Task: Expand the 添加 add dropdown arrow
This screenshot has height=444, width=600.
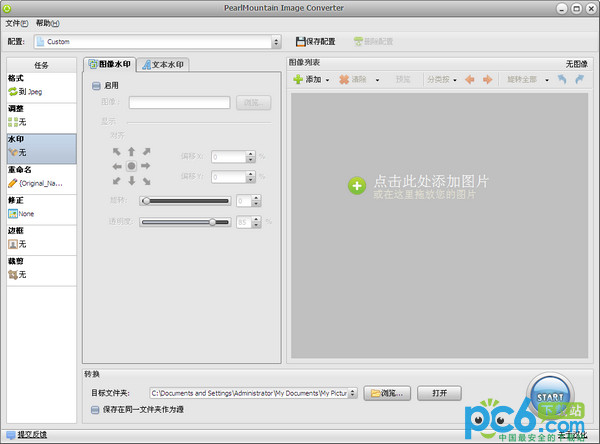Action: (328, 80)
